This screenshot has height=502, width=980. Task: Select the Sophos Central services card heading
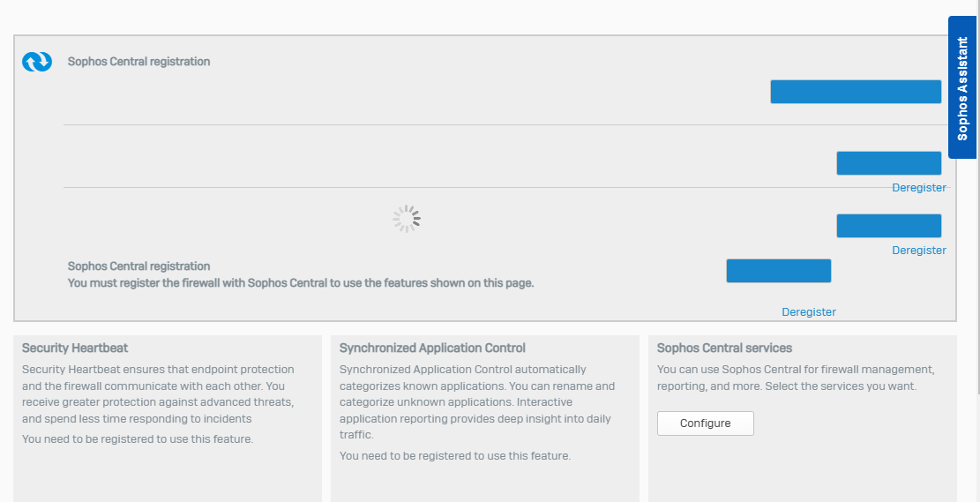coord(724,348)
